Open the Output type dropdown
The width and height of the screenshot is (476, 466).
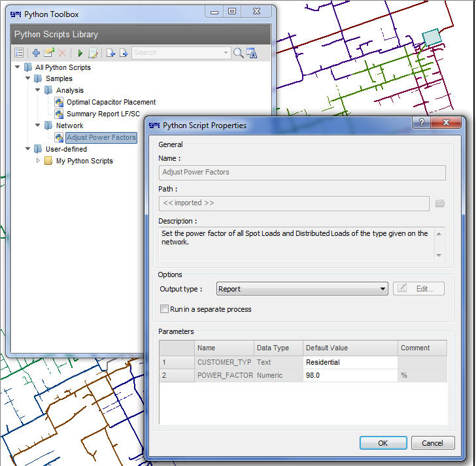tap(383, 289)
